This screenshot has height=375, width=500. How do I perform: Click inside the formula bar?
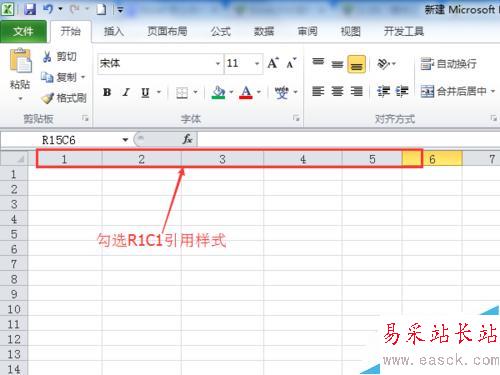348,140
